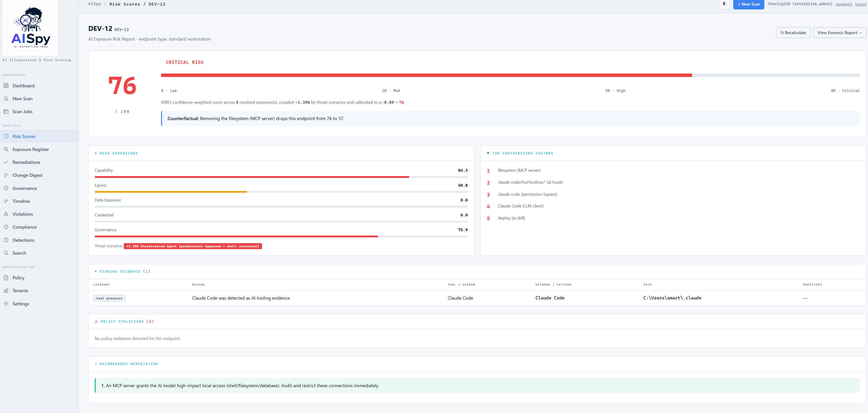This screenshot has width=868, height=413.
Task: Click the Unrestrained Agent threat scenario badge
Action: (193, 246)
